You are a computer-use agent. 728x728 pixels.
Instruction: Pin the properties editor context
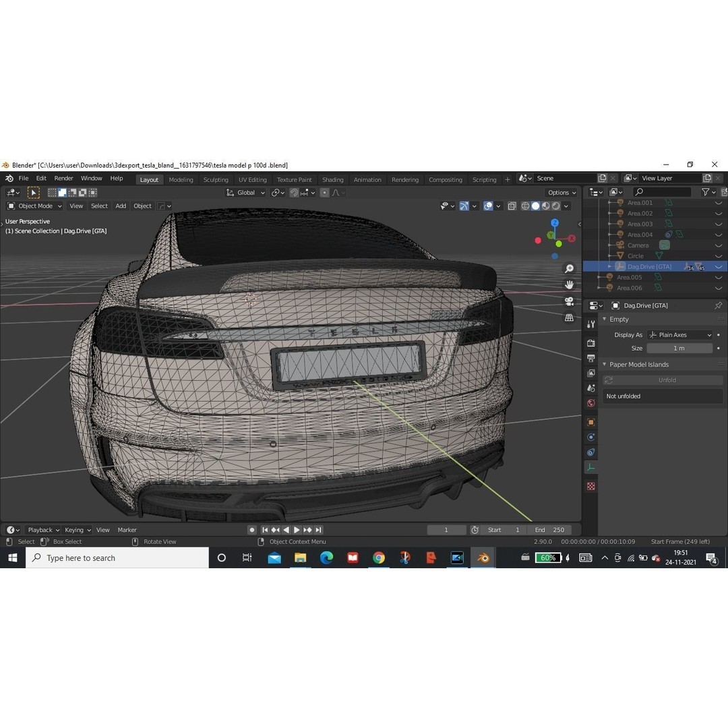718,305
